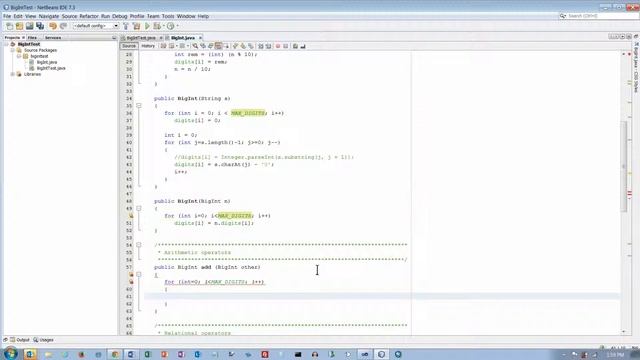Select BigIntTest.java in the Projects tree

[51, 68]
